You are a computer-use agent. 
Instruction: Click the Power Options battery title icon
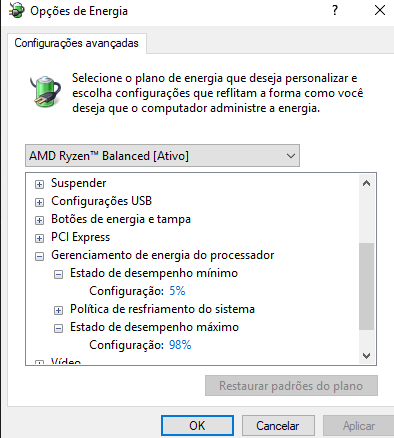(x=17, y=10)
